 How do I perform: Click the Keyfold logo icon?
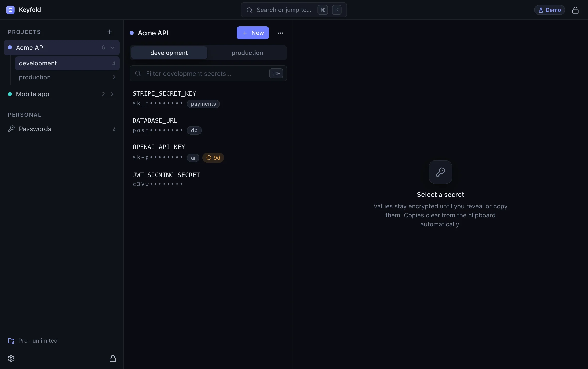[10, 10]
